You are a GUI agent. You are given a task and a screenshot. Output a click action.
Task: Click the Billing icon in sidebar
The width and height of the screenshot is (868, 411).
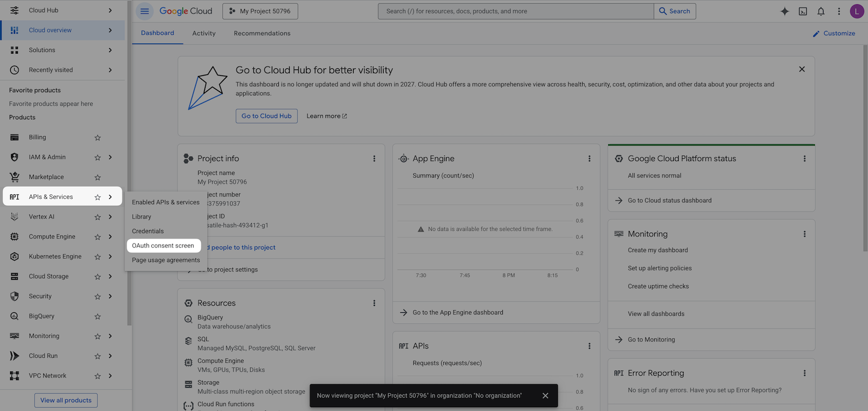[x=15, y=137]
